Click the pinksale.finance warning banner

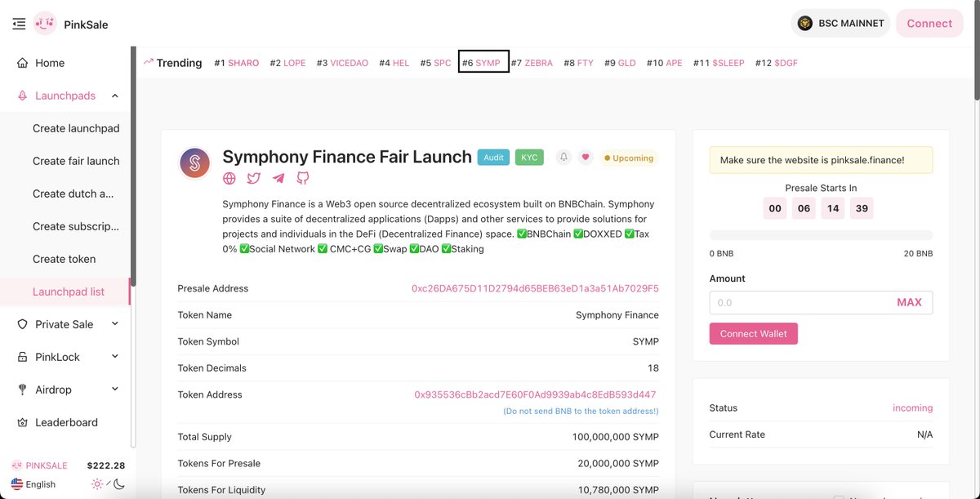click(x=821, y=160)
